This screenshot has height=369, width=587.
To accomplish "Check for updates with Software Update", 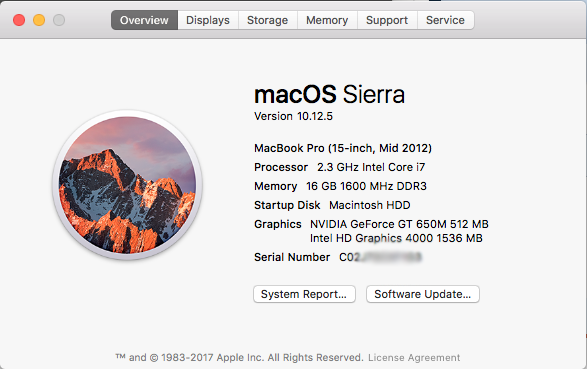I will (423, 294).
